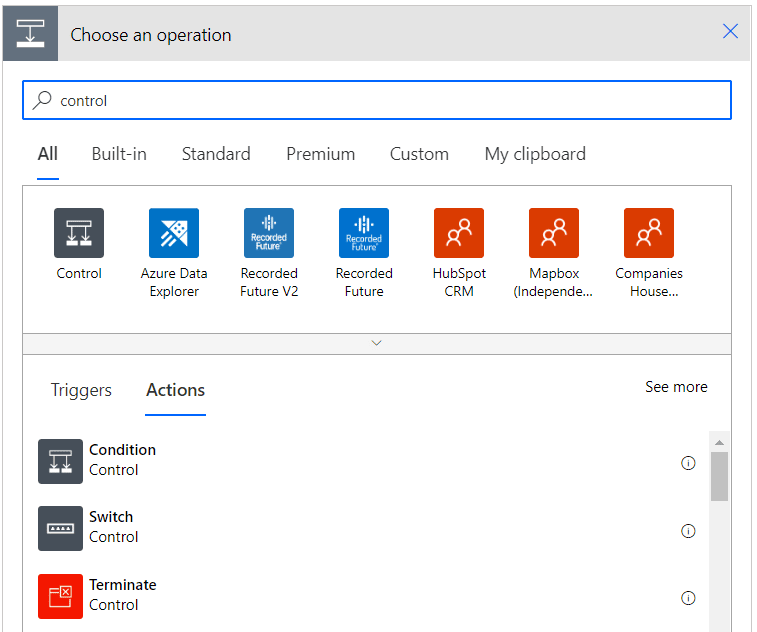Choose the Recorded Future connector icon
This screenshot has width=757, height=632.
(x=364, y=233)
